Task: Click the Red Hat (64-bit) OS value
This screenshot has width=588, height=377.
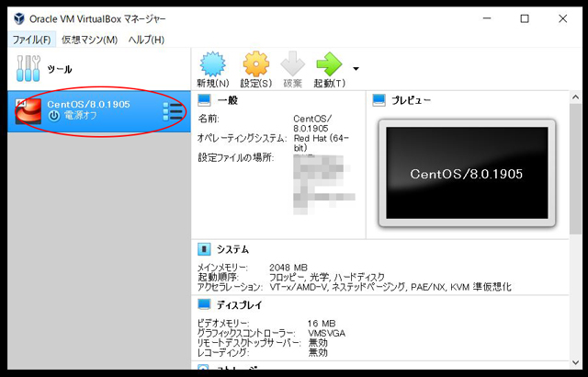Action: point(321,143)
